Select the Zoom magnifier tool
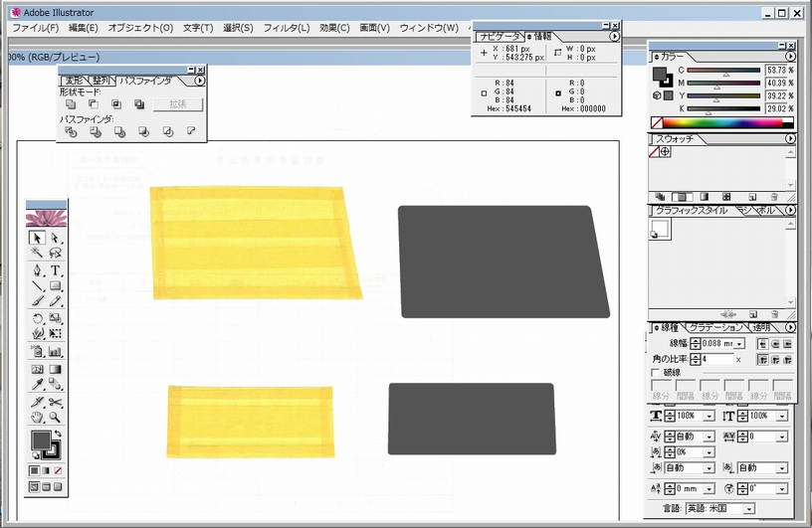Image resolution: width=812 pixels, height=528 pixels. 56,417
